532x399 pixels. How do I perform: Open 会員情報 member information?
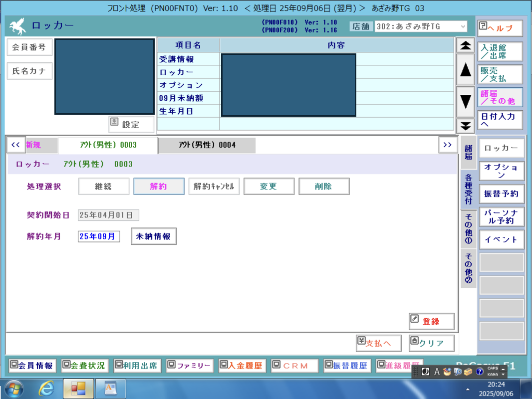tap(32, 366)
